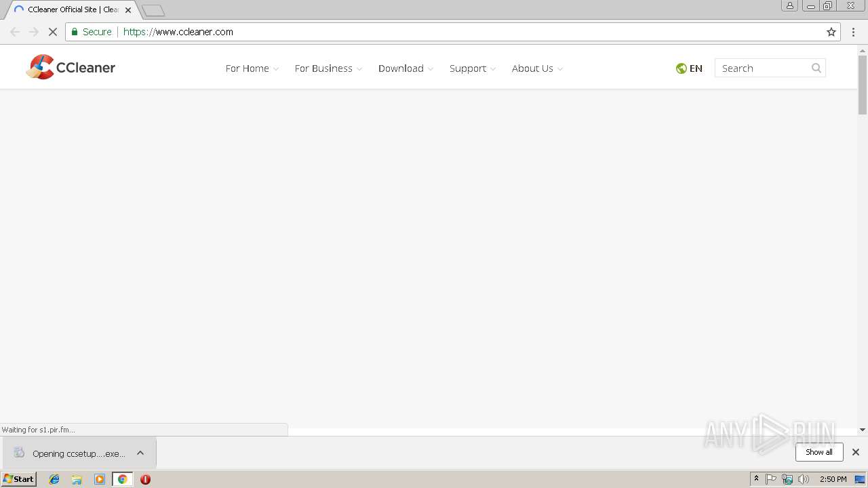Show hidden tray icons
868x488 pixels.
(756, 479)
